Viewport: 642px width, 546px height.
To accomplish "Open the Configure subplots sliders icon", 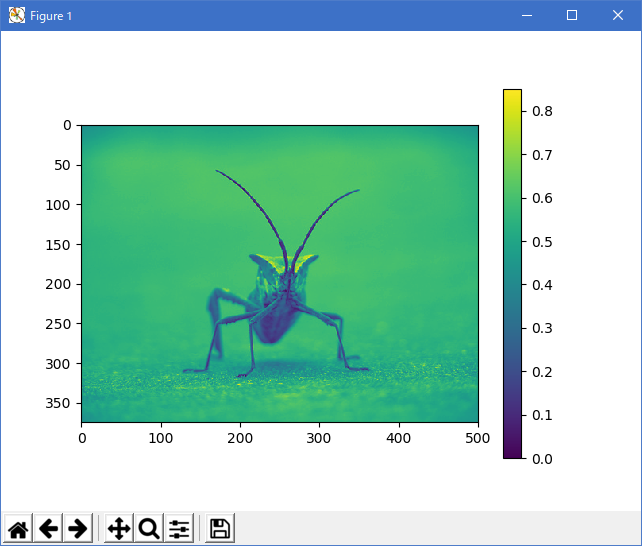I will (x=179, y=528).
